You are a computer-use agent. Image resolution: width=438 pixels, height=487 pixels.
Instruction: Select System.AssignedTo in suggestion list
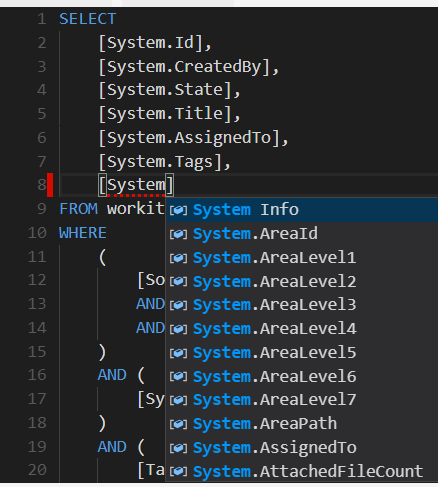click(x=275, y=447)
